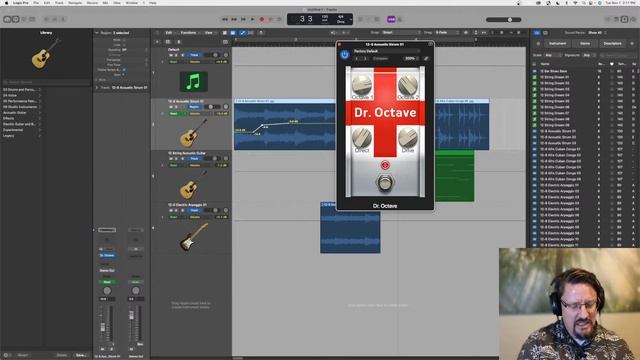The image size is (640, 360).
Task: Click acoustic guitar icon of 12-8 Acoustic Strum track
Action: click(x=193, y=133)
